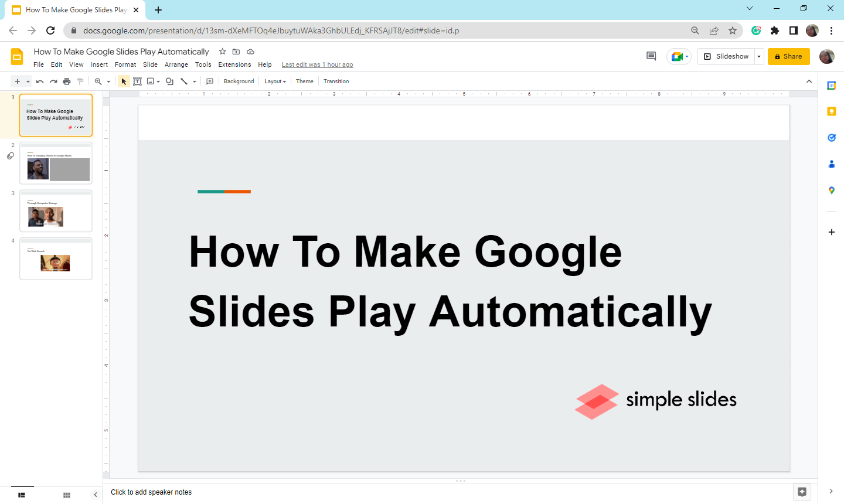Open Google Tasks in the side panel
This screenshot has height=504, width=844.
tap(831, 137)
